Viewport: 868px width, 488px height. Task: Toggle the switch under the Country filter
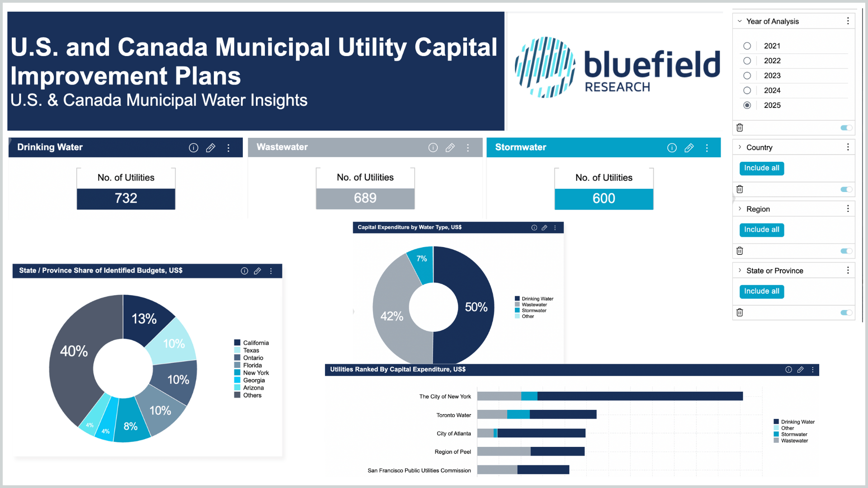tap(846, 189)
